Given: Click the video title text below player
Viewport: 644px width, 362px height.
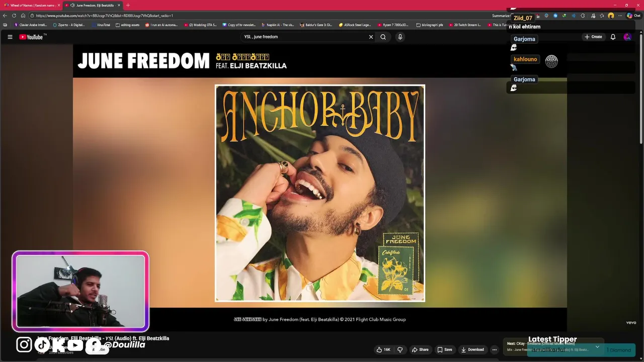Looking at the screenshot, I should [x=103, y=338].
